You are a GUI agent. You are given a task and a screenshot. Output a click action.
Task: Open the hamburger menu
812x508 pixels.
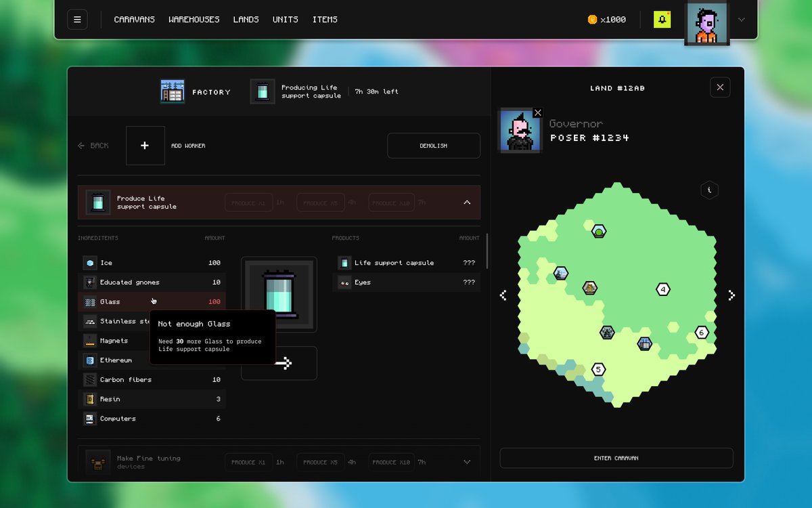[x=77, y=20]
